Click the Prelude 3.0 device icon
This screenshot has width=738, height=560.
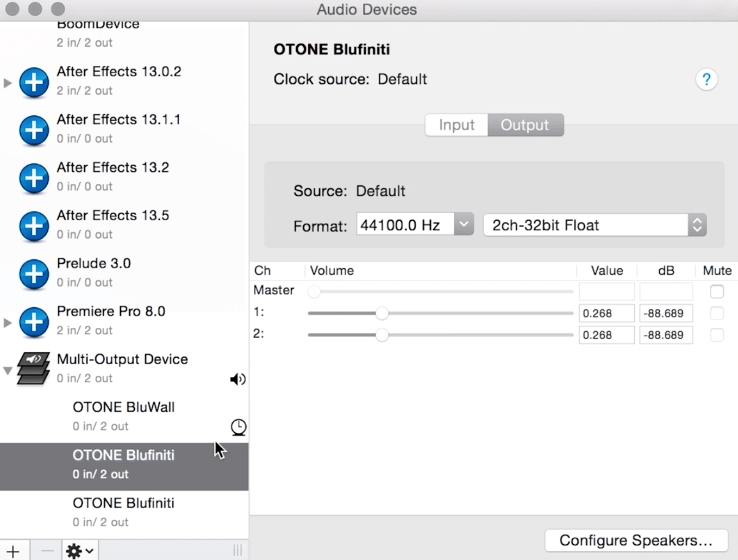[x=34, y=274]
